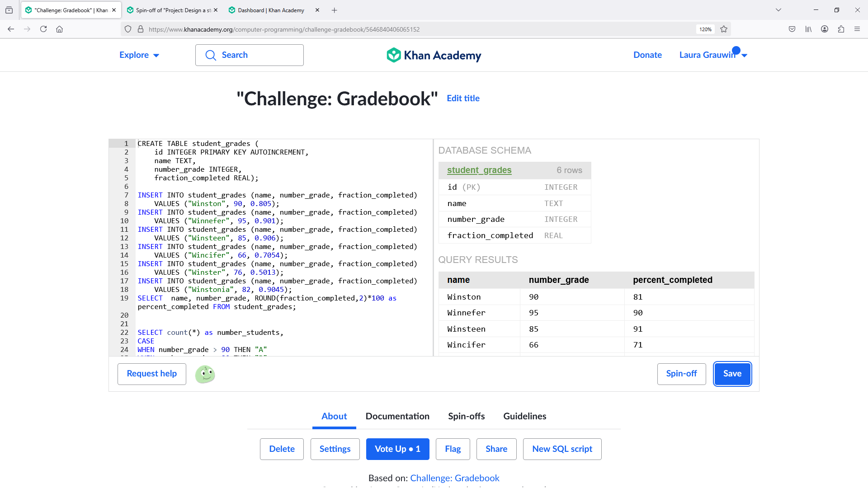Switch to the Documentation tab
868x488 pixels.
point(397,416)
